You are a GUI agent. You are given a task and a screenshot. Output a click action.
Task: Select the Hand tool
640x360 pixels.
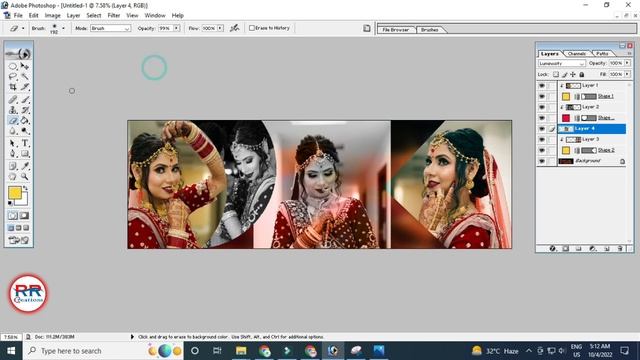pos(13,177)
